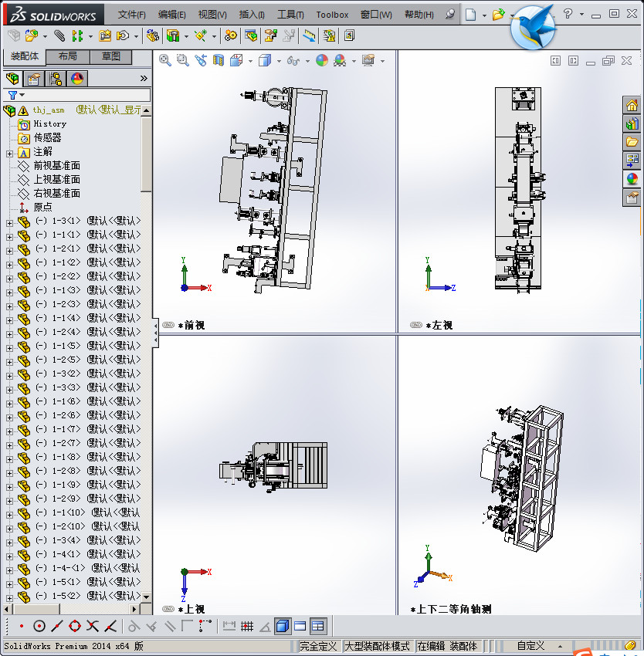The height and width of the screenshot is (656, 644).
Task: Click the Previous View icon
Action: (x=201, y=61)
